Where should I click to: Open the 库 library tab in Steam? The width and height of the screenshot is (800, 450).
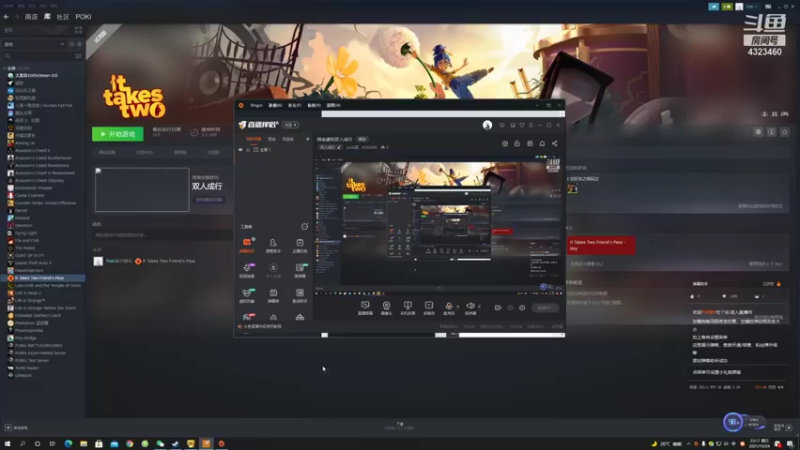pos(47,17)
